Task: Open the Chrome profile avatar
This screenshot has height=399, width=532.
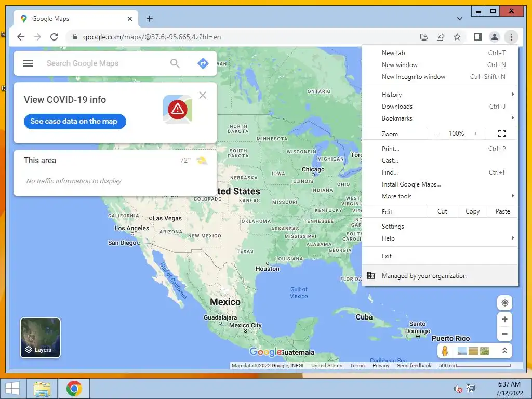Action: pos(495,37)
